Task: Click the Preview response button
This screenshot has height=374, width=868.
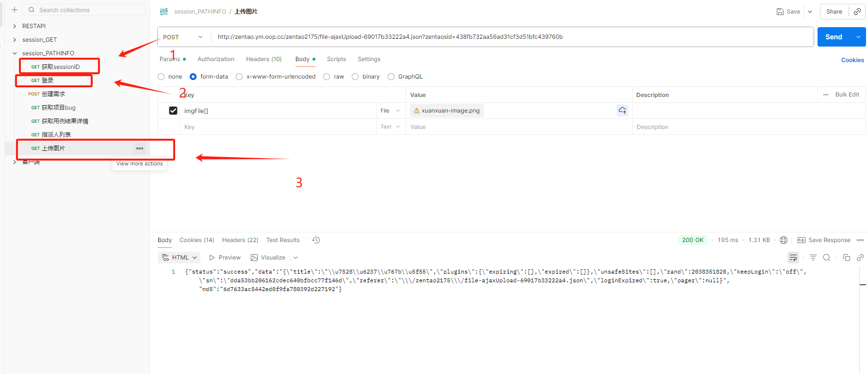Action: click(225, 258)
